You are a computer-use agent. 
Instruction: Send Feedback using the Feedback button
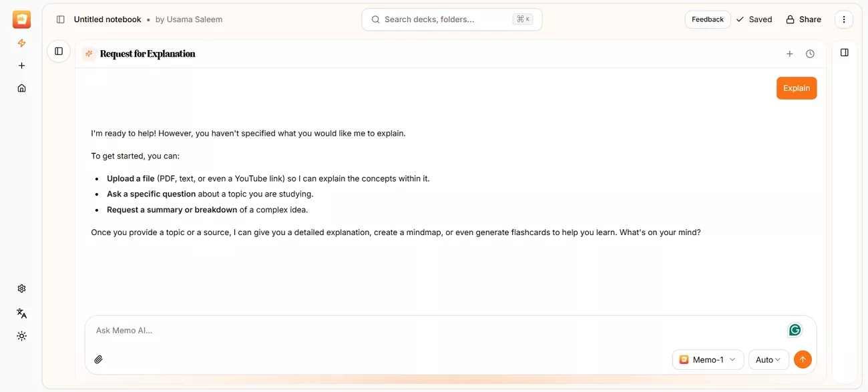click(707, 19)
